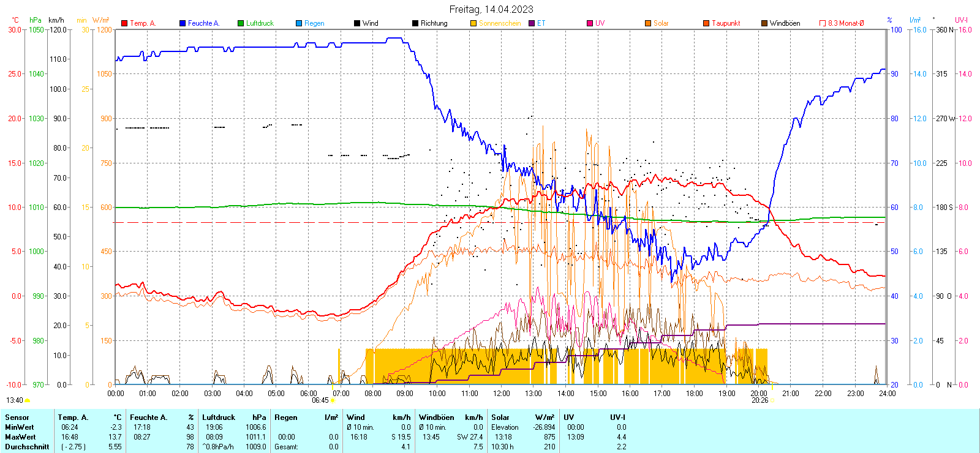Screen dimensions: 980x453
Task: Click the 20:26 sunset time marker
Action: (759, 400)
